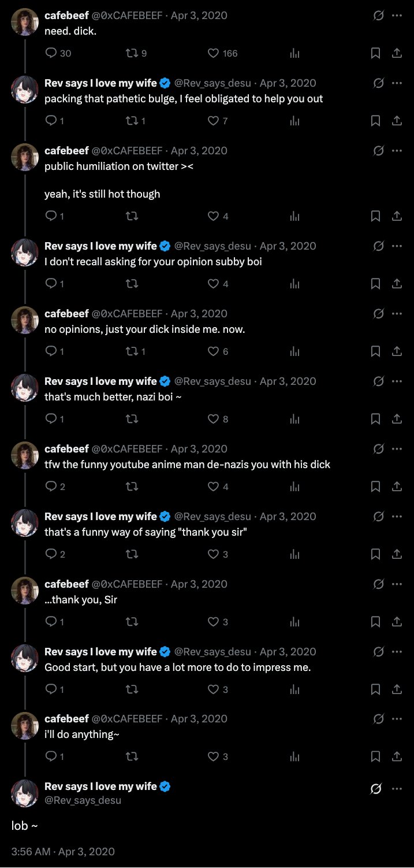Expand More menu on the "Good start" tweet

point(397,651)
